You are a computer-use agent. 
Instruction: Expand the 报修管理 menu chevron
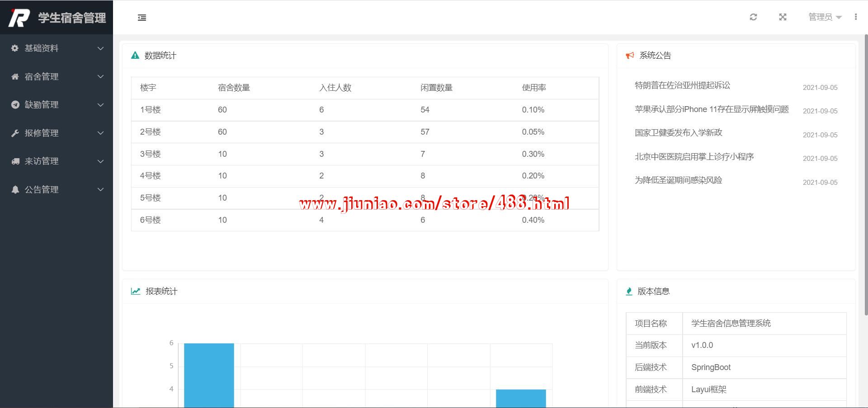[x=101, y=133]
